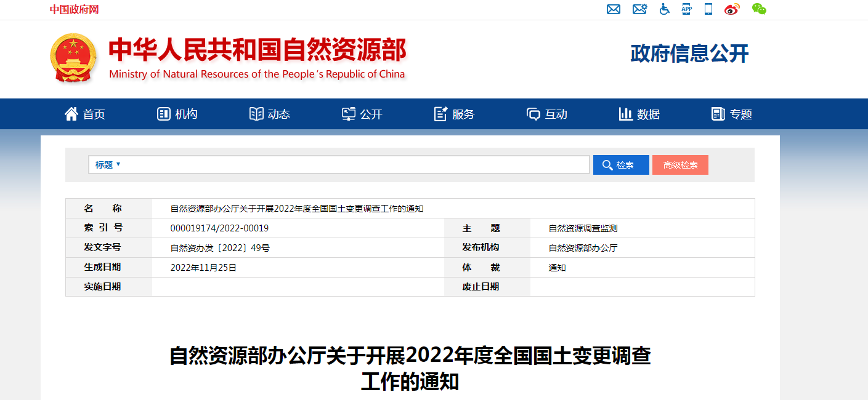Open the Weibo icon
This screenshot has height=400, width=868.
(x=732, y=9)
